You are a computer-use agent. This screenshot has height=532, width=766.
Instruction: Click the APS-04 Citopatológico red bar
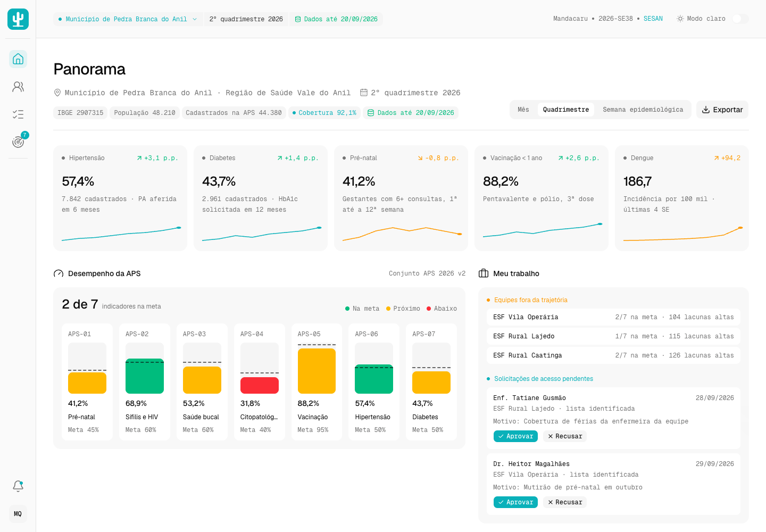click(260, 385)
